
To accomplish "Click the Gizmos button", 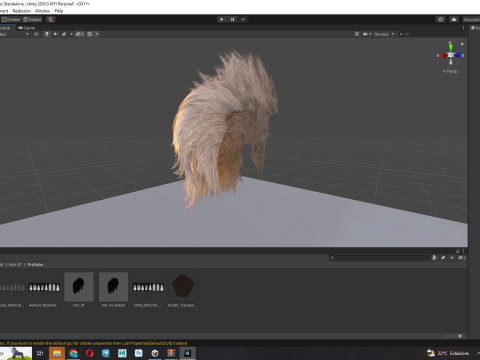I will coord(381,34).
